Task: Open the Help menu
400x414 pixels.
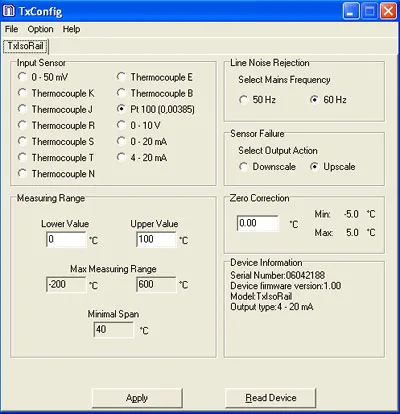Action: (71, 29)
